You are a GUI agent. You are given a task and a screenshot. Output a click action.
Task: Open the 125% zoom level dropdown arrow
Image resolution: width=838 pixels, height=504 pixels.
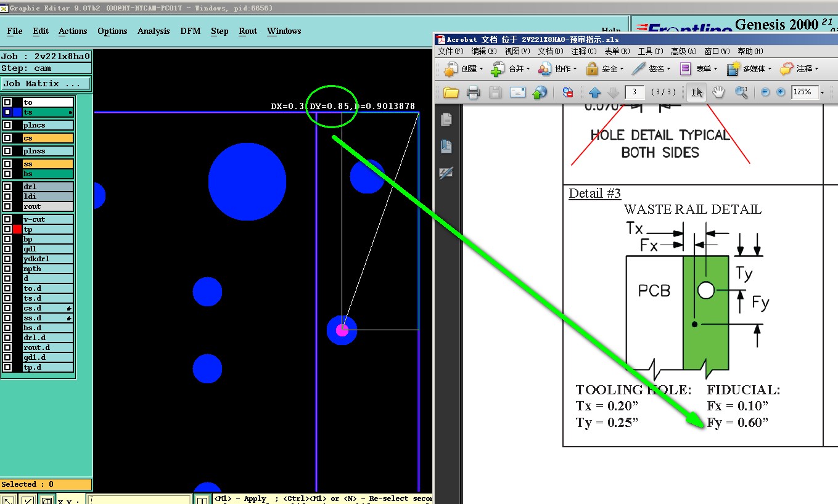pos(822,92)
